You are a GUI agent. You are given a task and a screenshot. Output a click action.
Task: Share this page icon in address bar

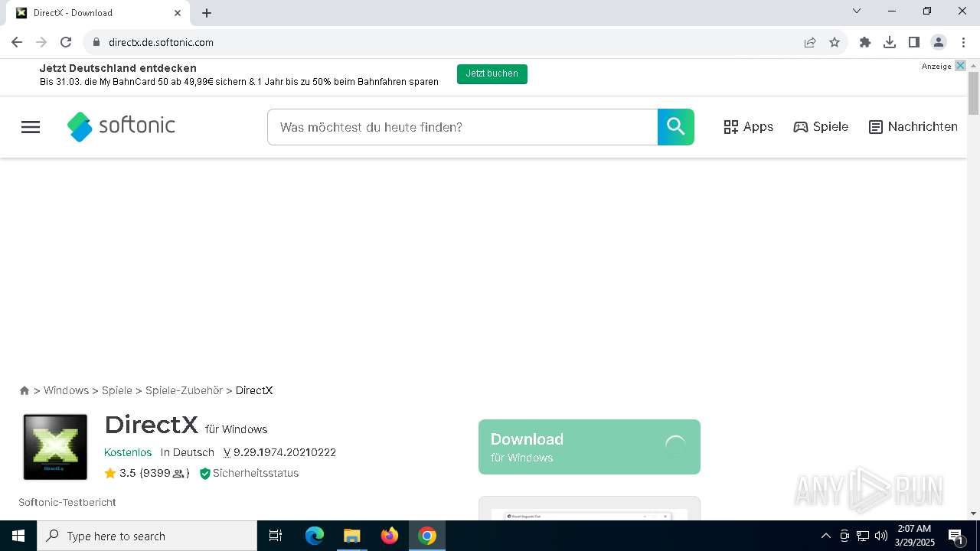[x=810, y=42]
